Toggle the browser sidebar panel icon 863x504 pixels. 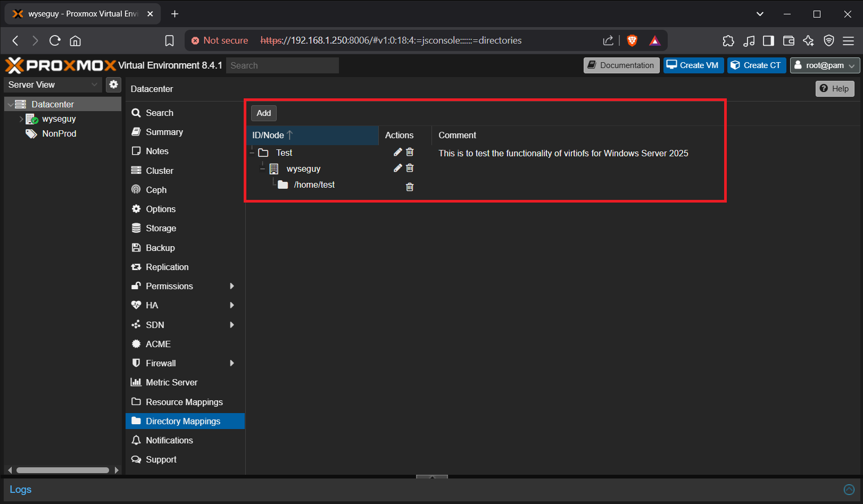click(768, 40)
